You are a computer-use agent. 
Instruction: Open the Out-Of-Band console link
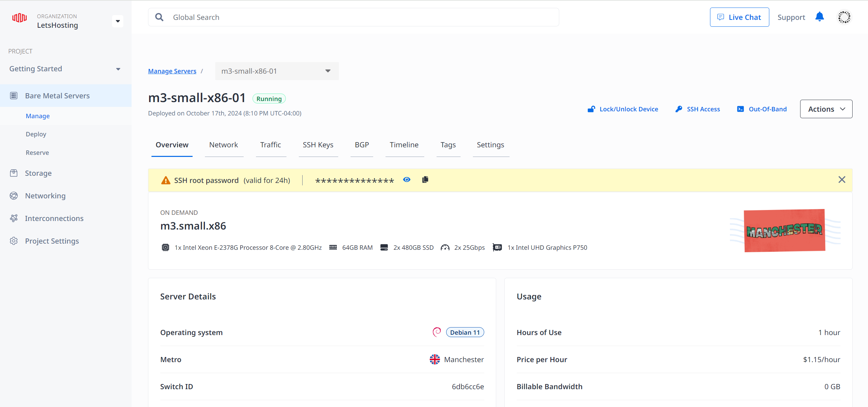(x=762, y=109)
